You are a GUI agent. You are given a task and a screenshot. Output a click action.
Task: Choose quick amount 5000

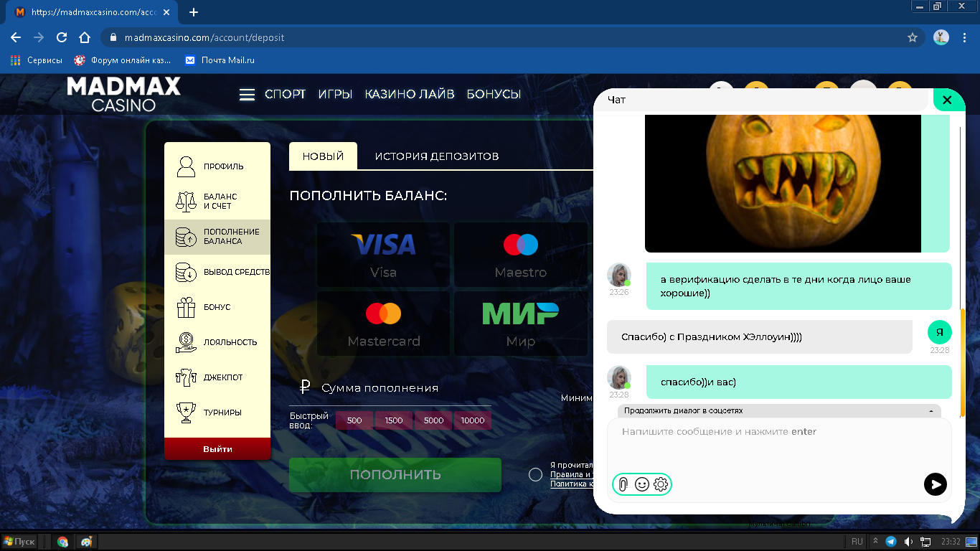click(x=433, y=420)
